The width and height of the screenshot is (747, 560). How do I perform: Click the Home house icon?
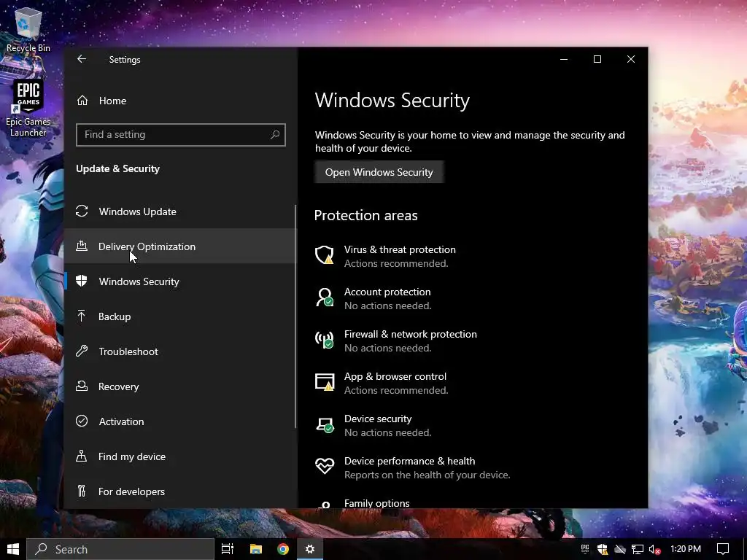pyautogui.click(x=82, y=101)
